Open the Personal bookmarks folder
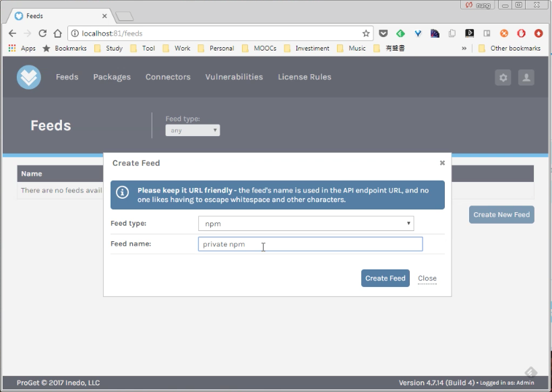552x392 pixels. coord(216,48)
